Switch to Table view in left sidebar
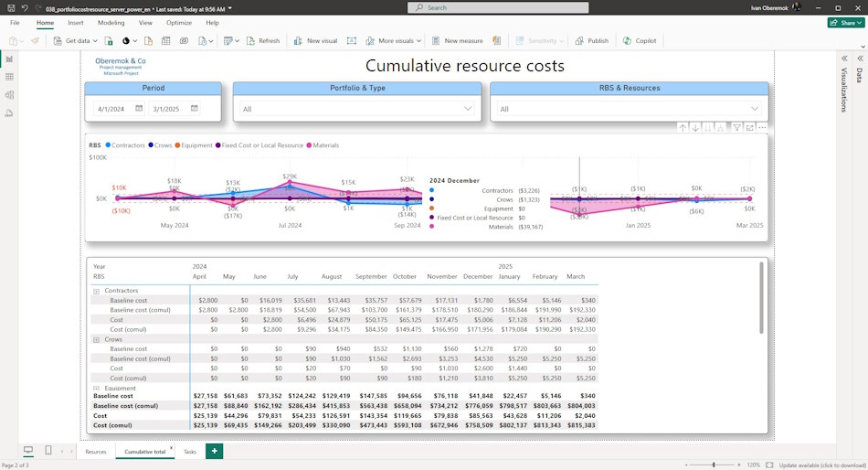868x470 pixels. coord(9,77)
